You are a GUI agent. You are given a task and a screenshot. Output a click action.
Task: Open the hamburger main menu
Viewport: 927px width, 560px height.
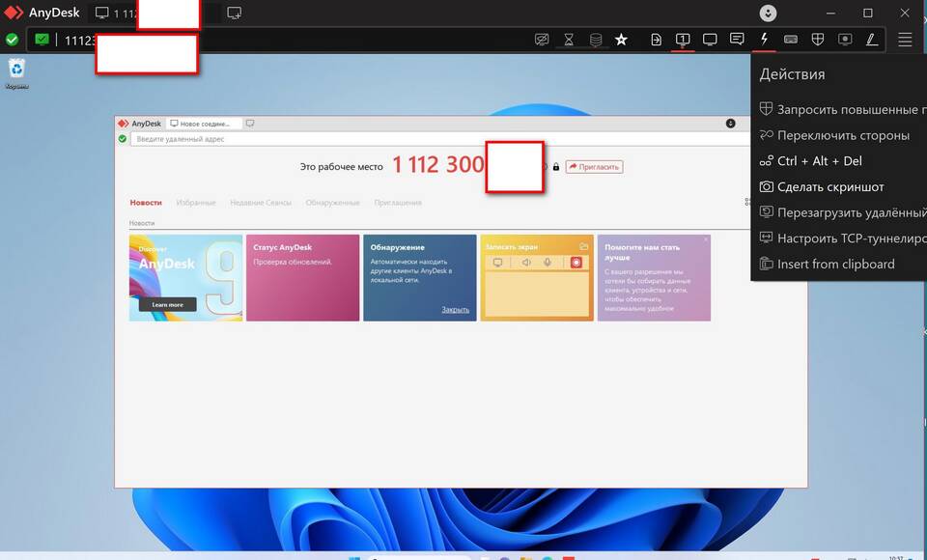point(905,40)
